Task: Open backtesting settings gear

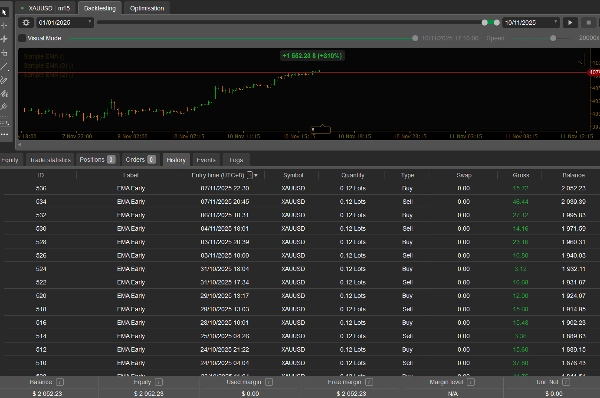Action: click(26, 23)
